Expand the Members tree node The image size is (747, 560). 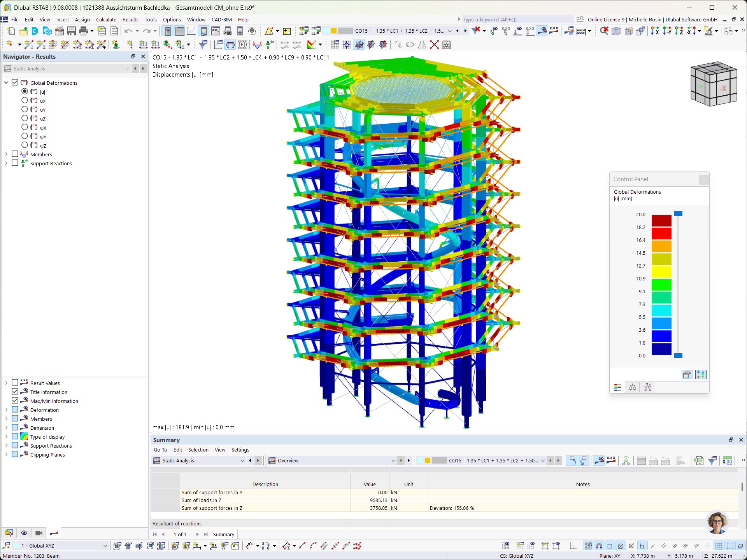point(5,154)
